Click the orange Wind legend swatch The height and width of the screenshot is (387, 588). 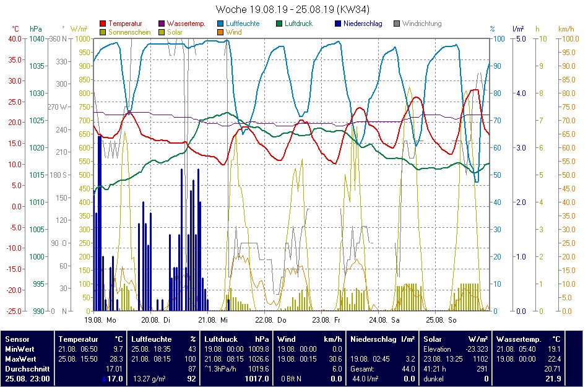click(220, 32)
